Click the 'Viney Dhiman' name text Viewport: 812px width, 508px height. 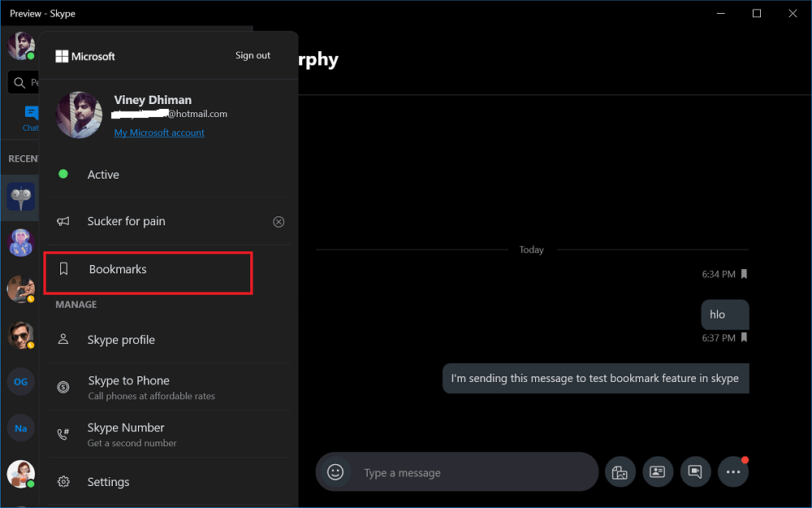coord(153,100)
